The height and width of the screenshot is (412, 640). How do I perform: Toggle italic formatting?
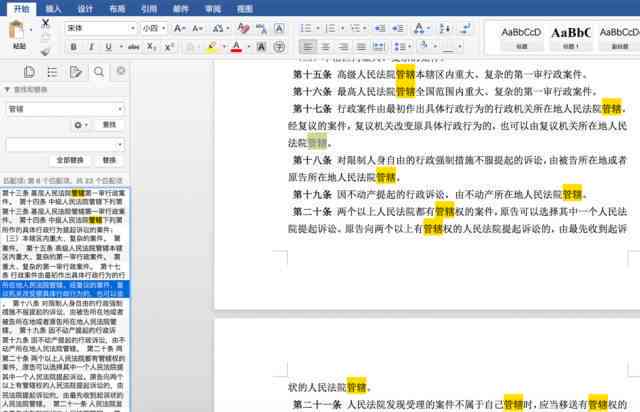tap(91, 47)
